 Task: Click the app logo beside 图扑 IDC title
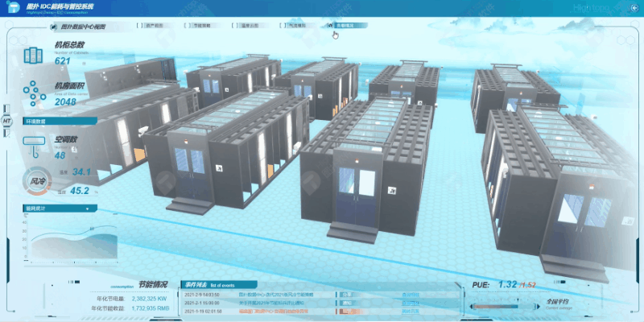(14, 7)
